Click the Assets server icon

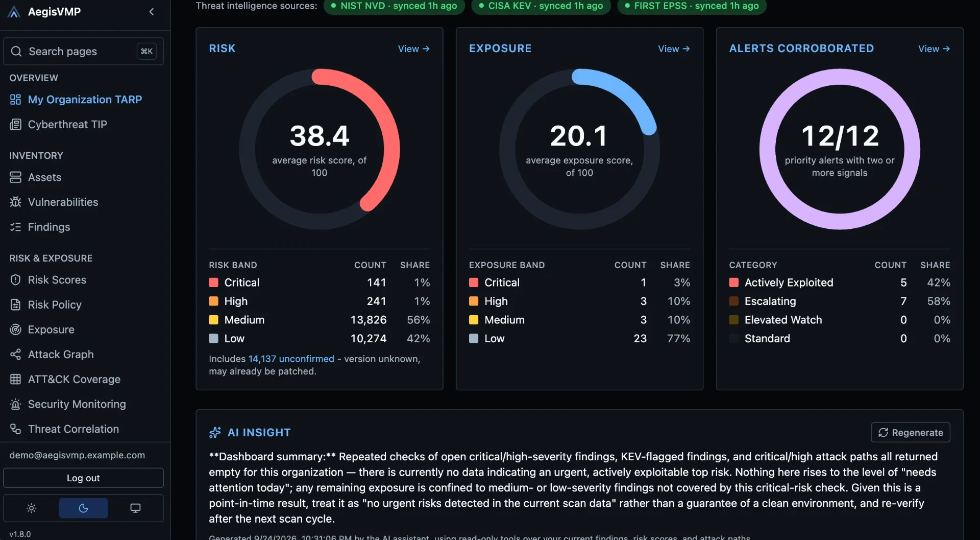16,177
